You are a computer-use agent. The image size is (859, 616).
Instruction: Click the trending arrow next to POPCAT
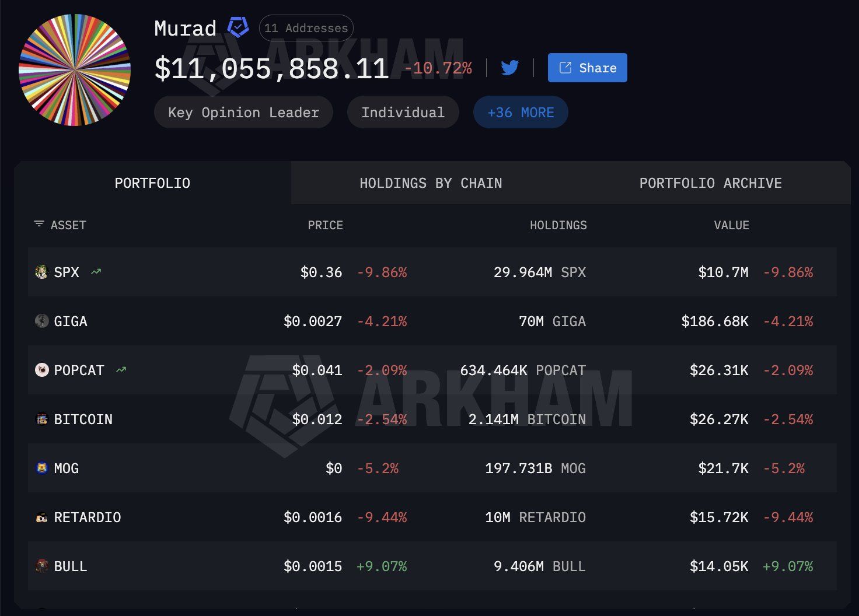(121, 370)
